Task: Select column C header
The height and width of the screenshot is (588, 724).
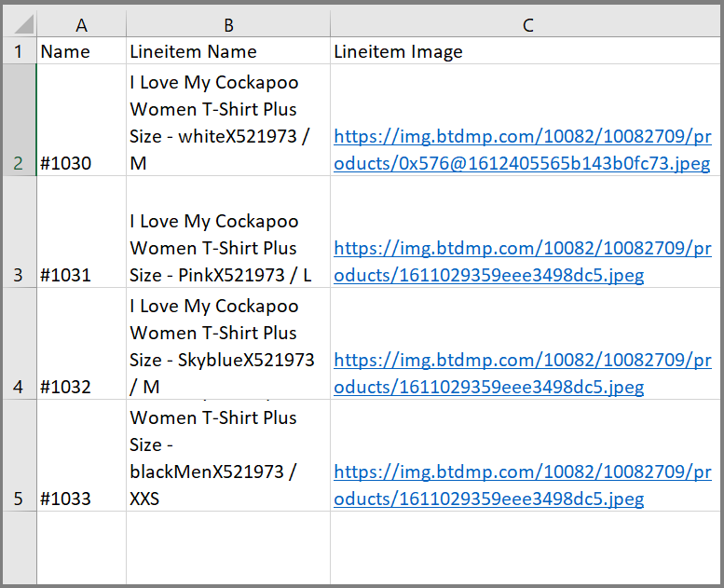Action: pyautogui.click(x=526, y=25)
